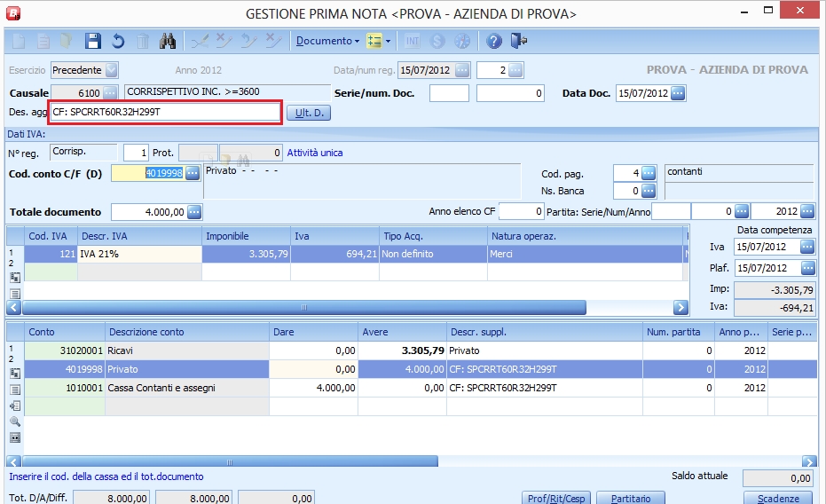The width and height of the screenshot is (826, 504).
Task: Click the Exit door icon
Action: (520, 41)
